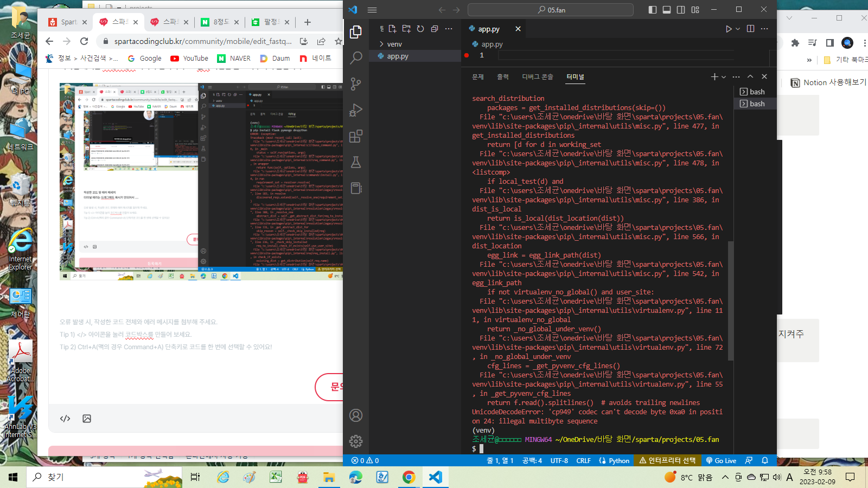868x488 pixels.
Task: Toggle Primary Side Bar visibility
Action: pos(653,10)
